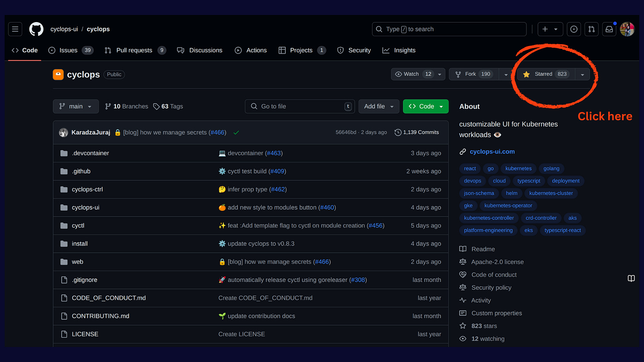Click the GitHub Octocat logo

(x=36, y=29)
